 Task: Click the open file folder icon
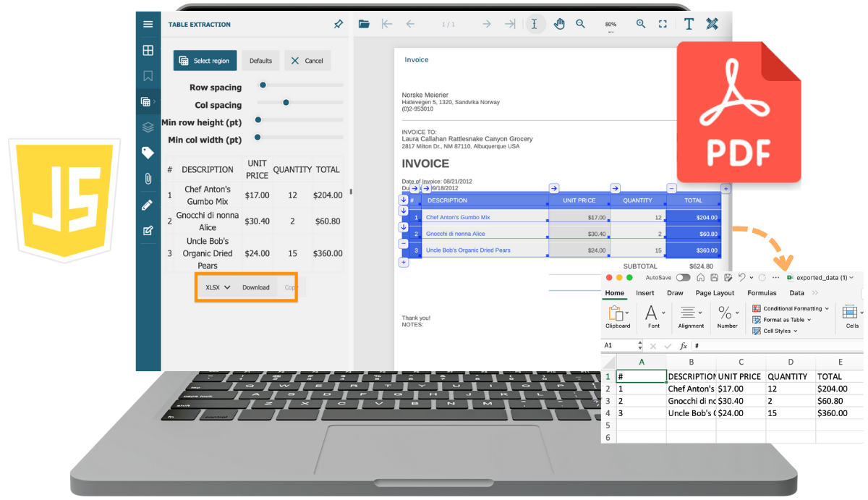(364, 24)
